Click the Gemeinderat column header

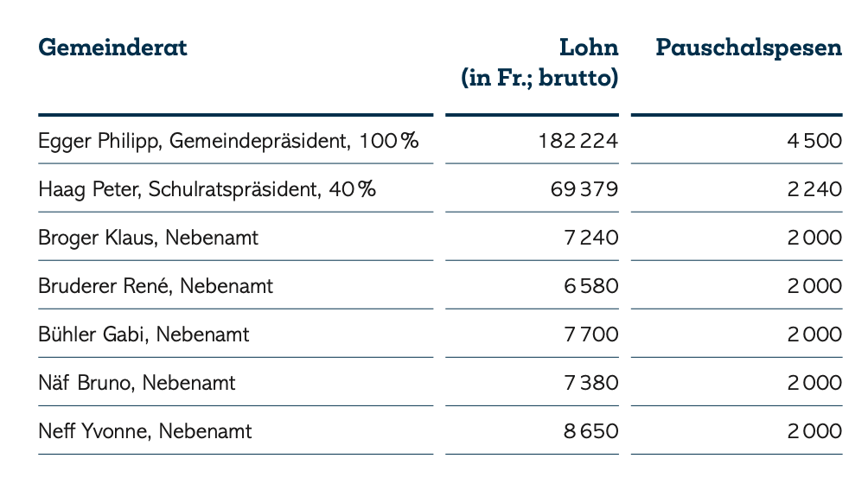click(112, 48)
